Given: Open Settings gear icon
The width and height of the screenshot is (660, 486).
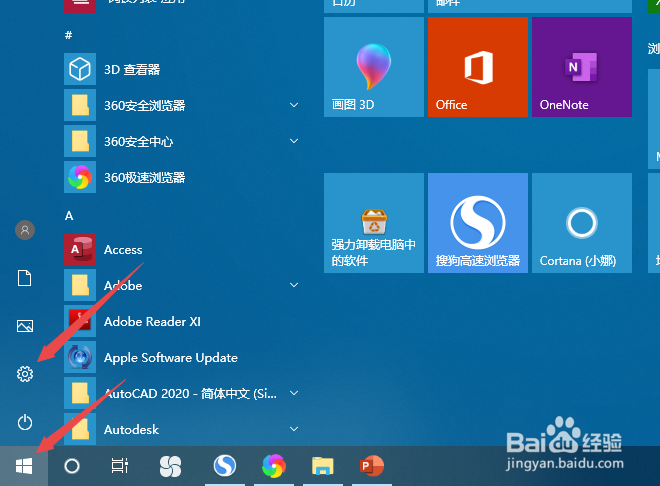Looking at the screenshot, I should [25, 374].
